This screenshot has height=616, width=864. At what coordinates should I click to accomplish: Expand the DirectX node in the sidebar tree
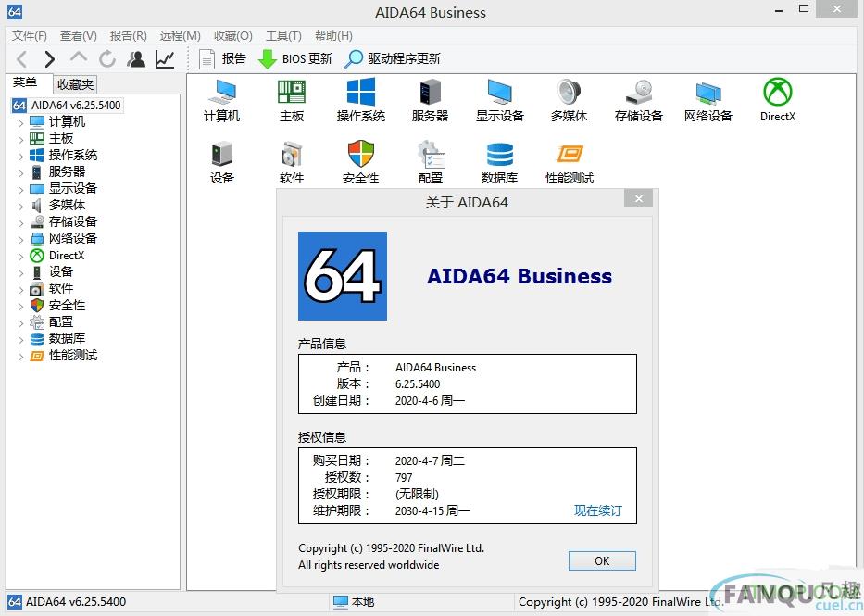[x=21, y=257]
